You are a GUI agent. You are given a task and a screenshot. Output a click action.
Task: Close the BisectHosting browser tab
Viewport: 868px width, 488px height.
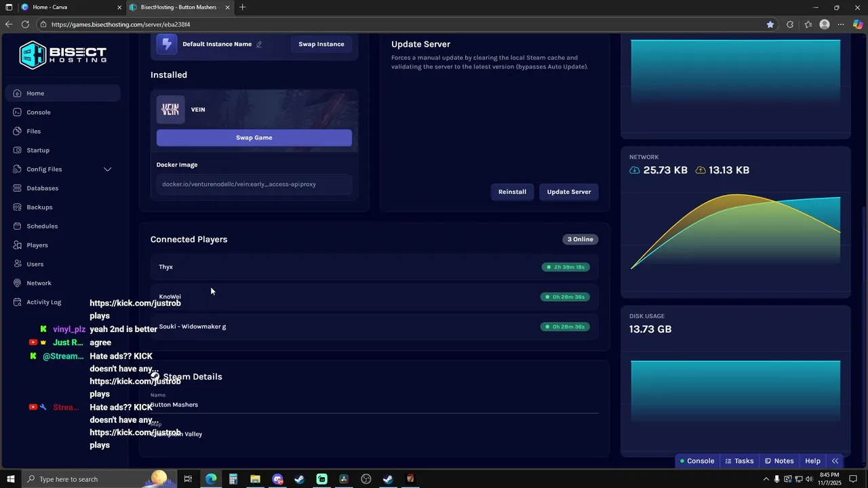pos(228,7)
